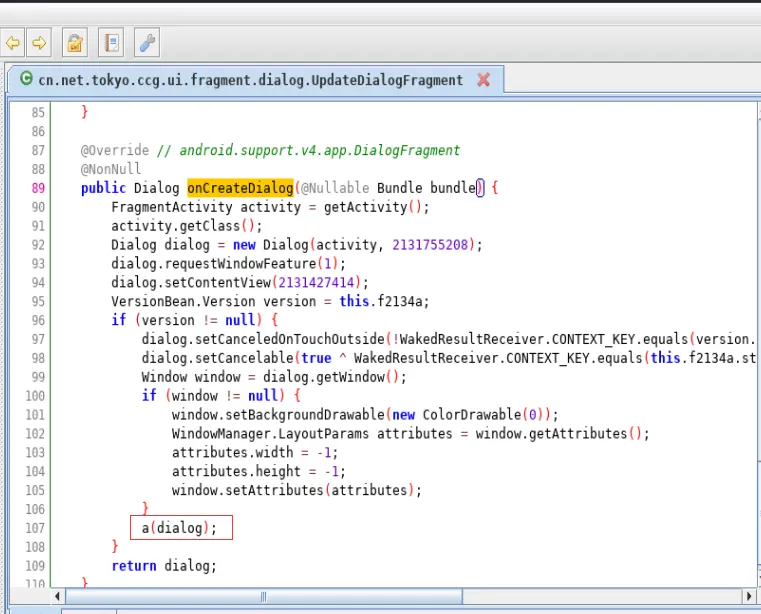Click window.getAttributes() on line 102
761x614 pixels.
[559, 433]
